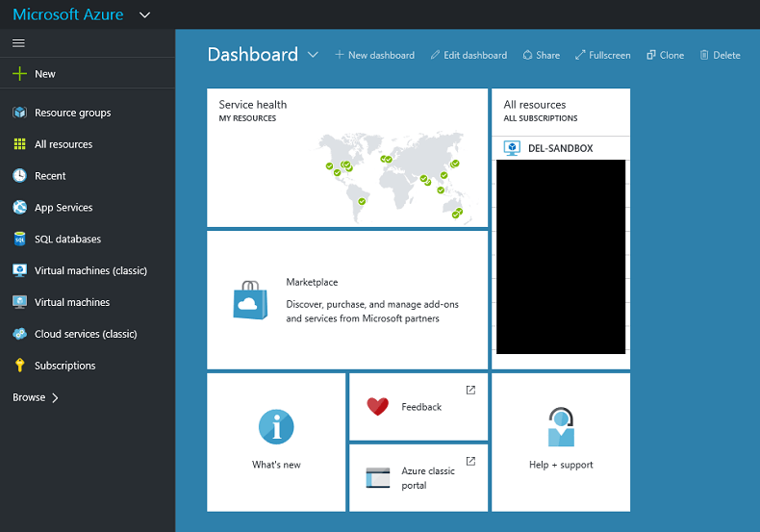Open Azure classic portal external link icon

pyautogui.click(x=470, y=461)
